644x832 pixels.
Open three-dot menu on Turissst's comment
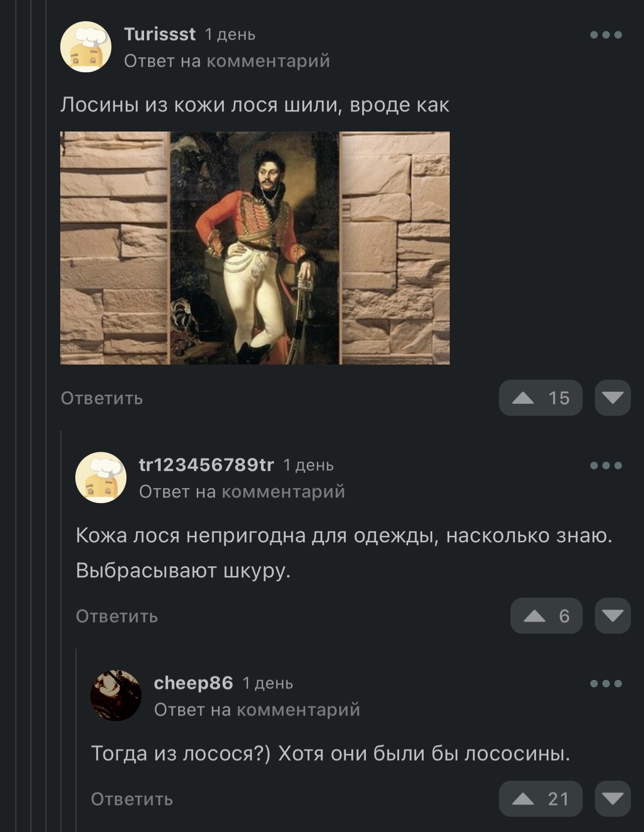point(606,35)
